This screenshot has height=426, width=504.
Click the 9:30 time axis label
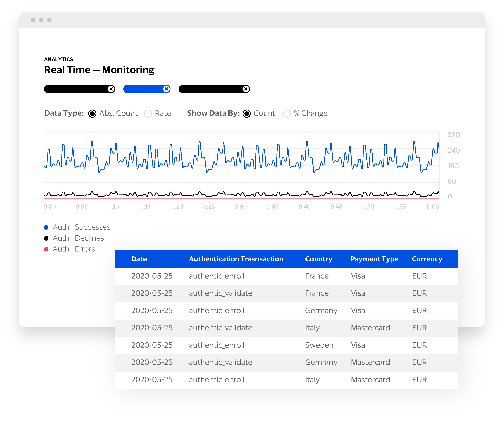[241, 207]
